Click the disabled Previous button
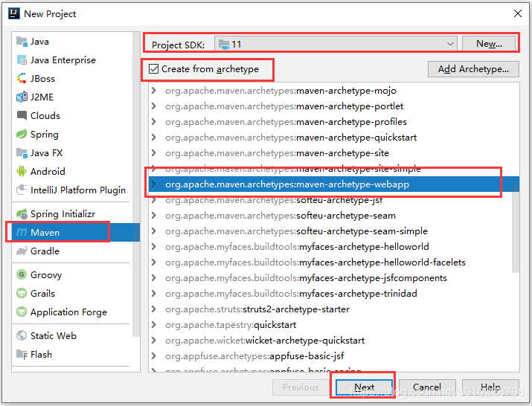This screenshot has height=406, width=532. pos(301,387)
